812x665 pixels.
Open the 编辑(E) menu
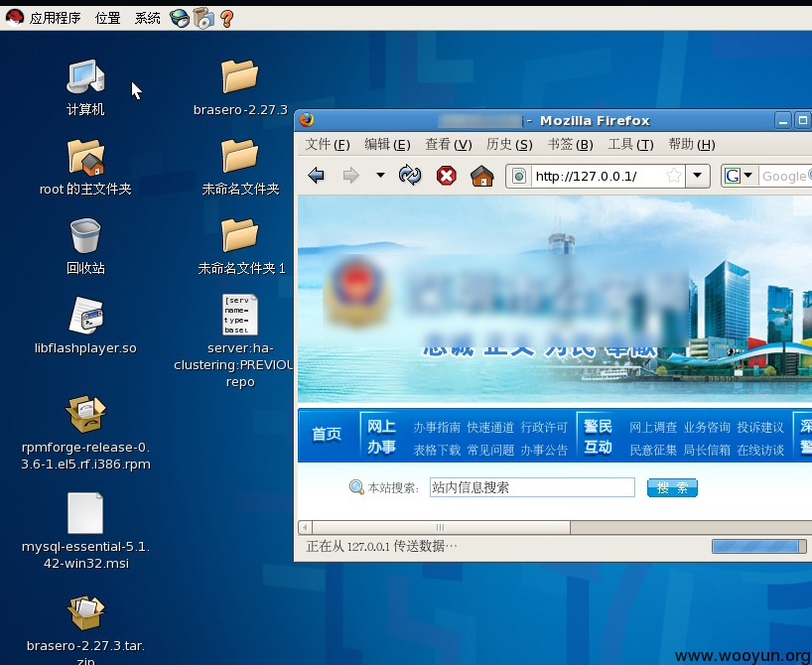(x=387, y=145)
